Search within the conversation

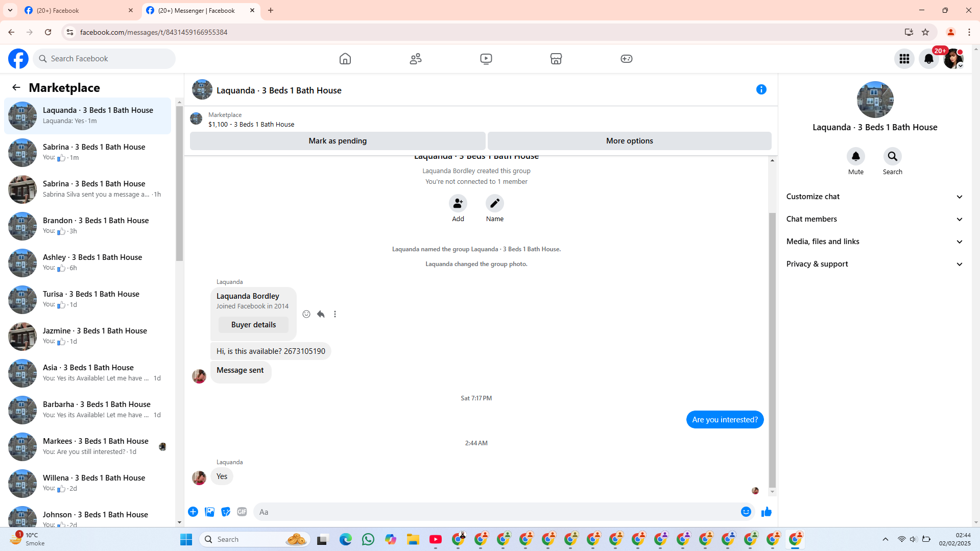click(x=893, y=156)
